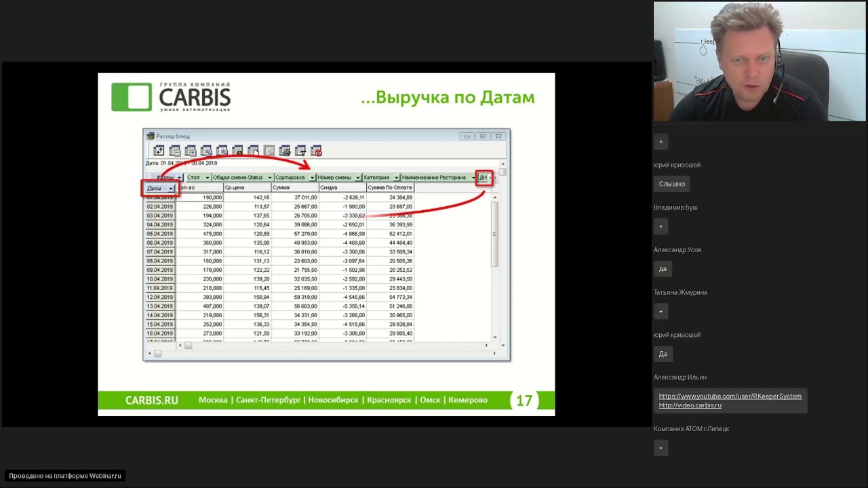The height and width of the screenshot is (488, 868).
Task: Click the Ср цена column header
Action: [247, 188]
